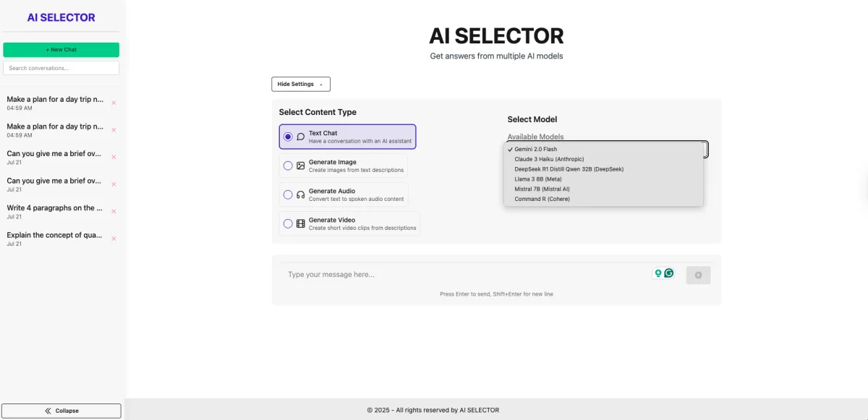Viewport: 868px width, 420px height.
Task: Click the green Grammarly icon in message box
Action: point(669,273)
